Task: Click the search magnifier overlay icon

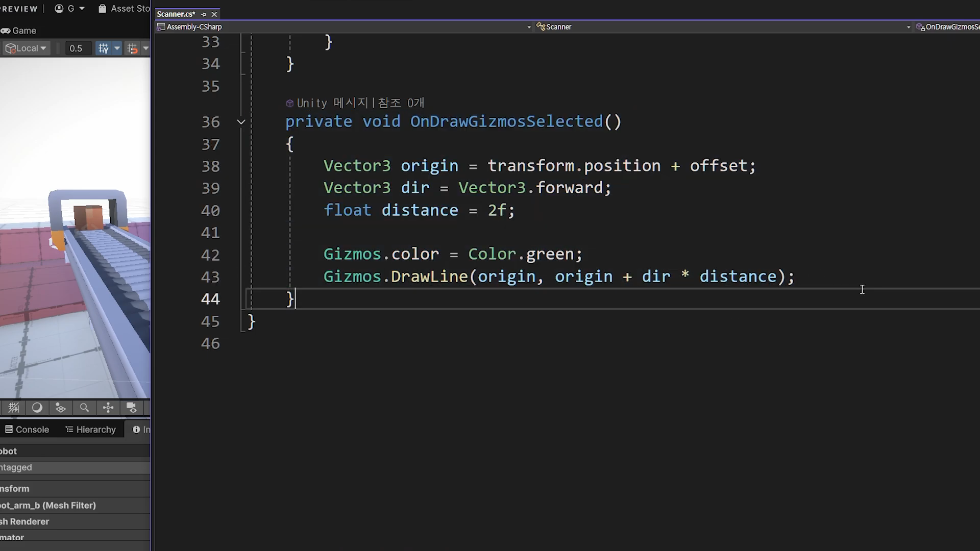Action: coord(84,408)
